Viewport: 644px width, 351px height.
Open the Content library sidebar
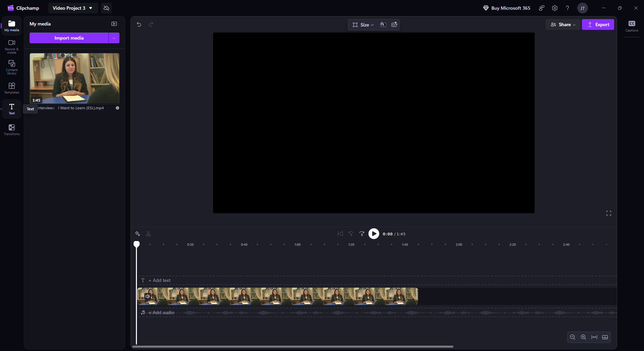tap(12, 67)
